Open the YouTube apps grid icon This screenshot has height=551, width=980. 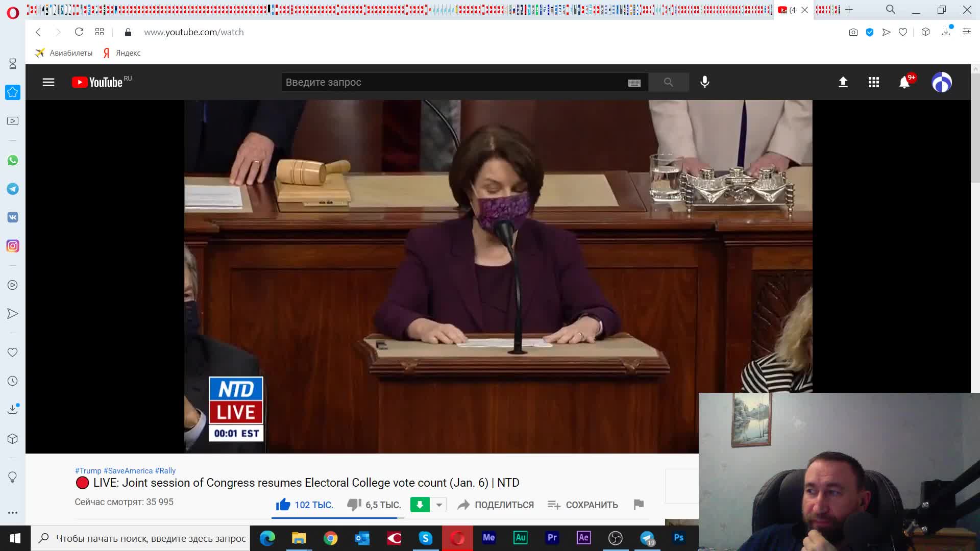click(873, 82)
